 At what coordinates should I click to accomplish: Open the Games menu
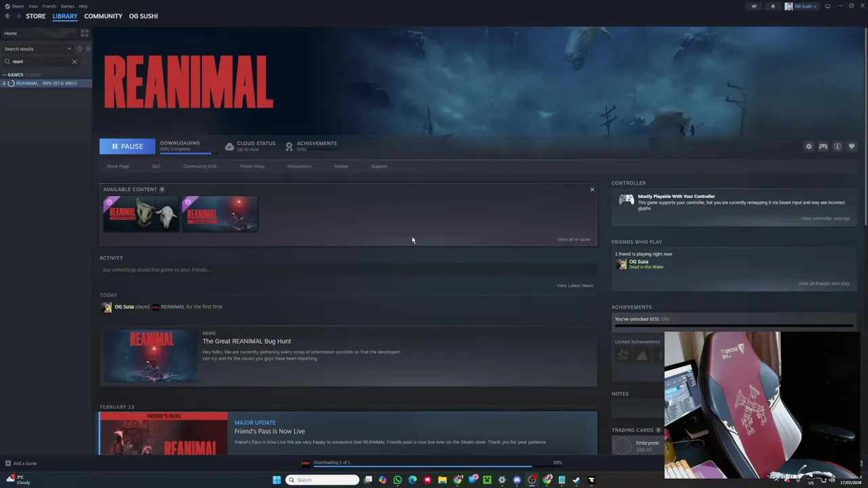click(67, 6)
